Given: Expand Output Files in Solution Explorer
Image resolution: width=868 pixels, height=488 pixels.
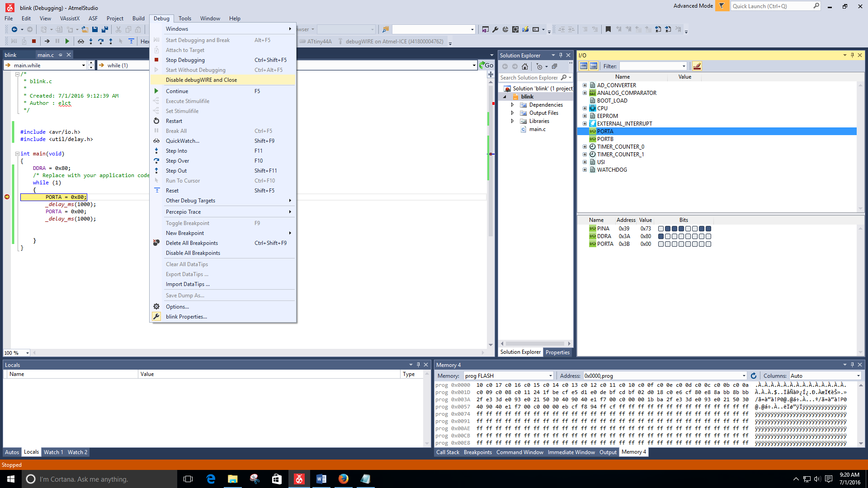Looking at the screenshot, I should point(512,113).
